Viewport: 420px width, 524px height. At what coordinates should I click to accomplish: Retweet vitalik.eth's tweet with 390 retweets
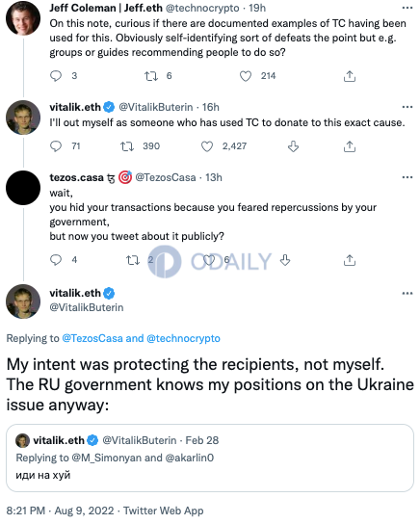[127, 146]
